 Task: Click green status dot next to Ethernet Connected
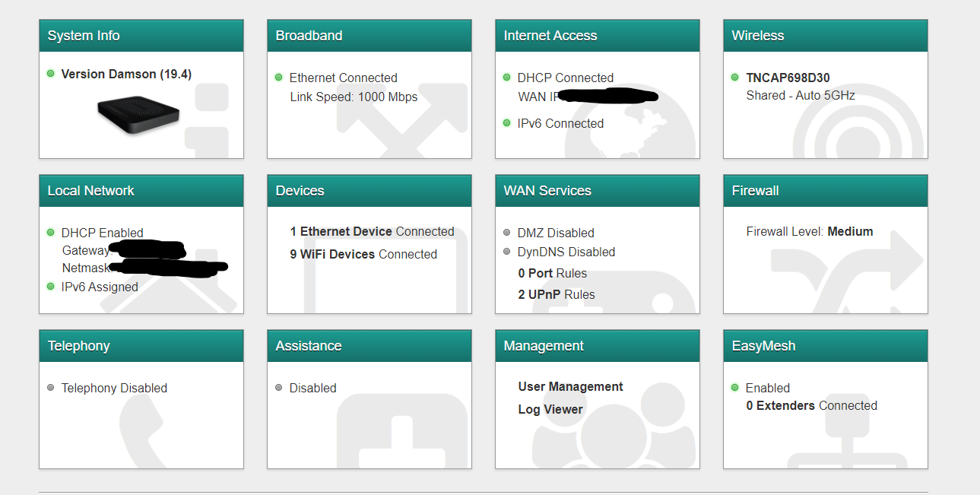(x=279, y=78)
